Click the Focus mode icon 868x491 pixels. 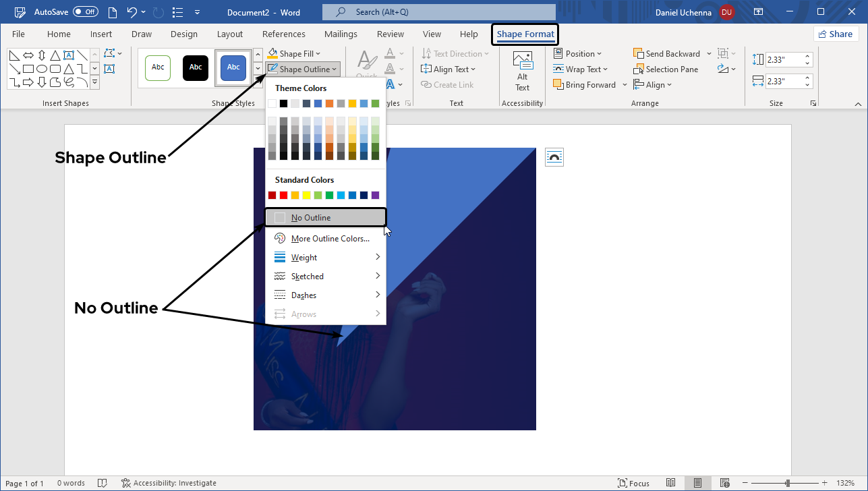point(623,483)
